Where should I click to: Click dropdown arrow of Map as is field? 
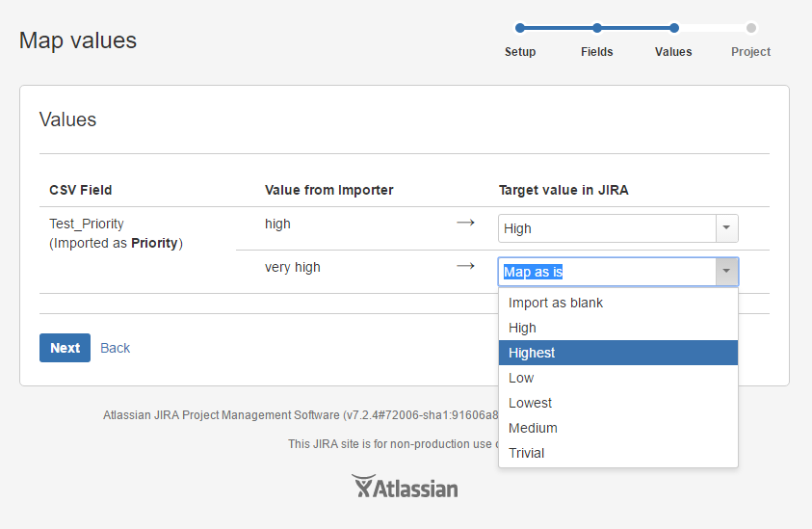(x=726, y=272)
